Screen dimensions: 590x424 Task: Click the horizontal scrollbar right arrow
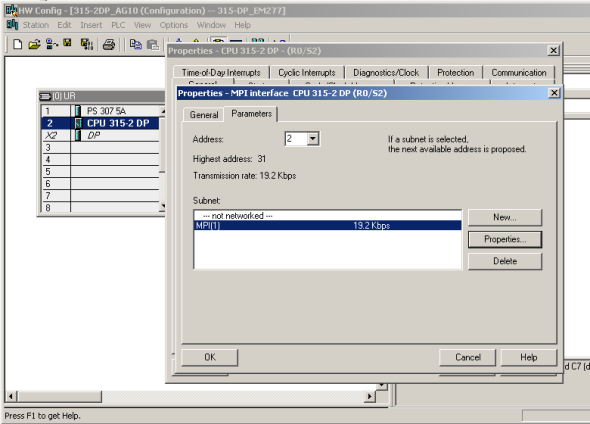coord(370,396)
